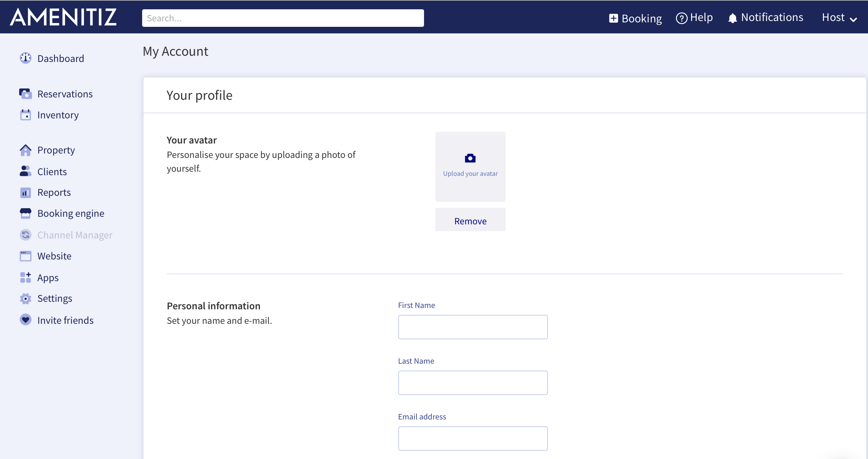Click the Website browser icon

point(25,256)
